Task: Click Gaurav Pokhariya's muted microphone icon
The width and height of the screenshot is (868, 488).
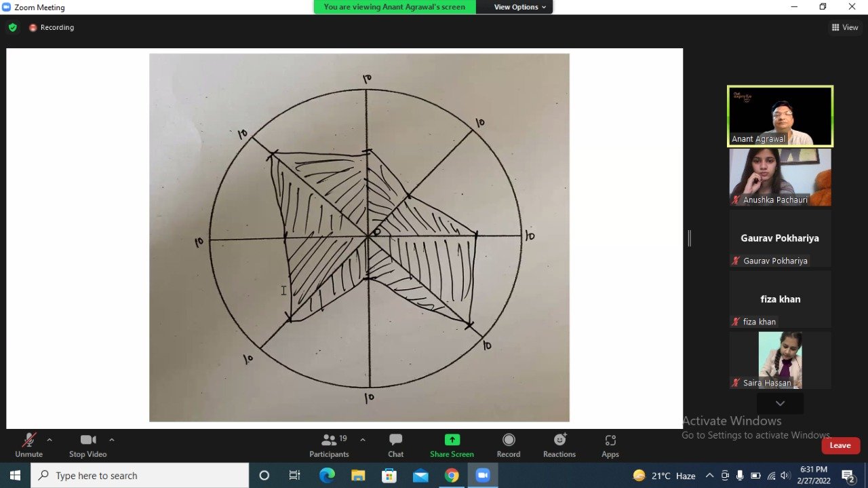Action: (x=736, y=261)
